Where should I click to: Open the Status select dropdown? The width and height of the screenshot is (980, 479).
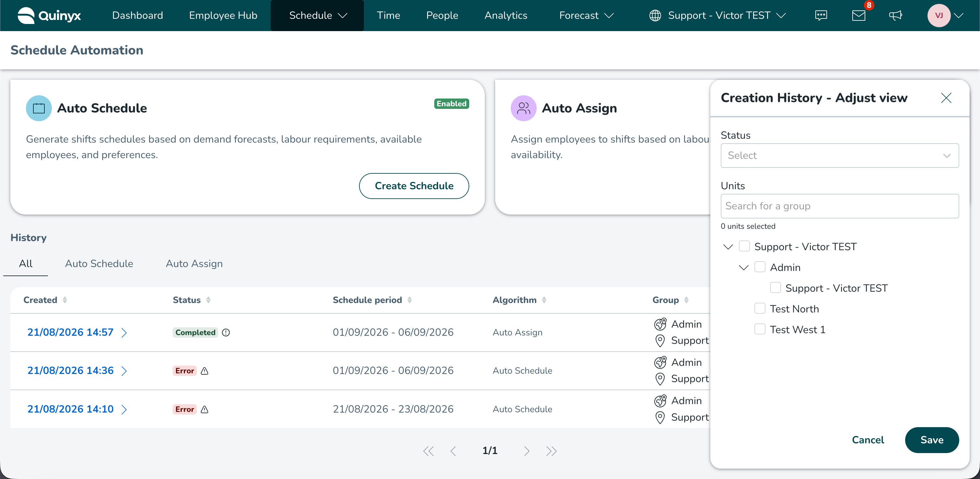pos(840,156)
